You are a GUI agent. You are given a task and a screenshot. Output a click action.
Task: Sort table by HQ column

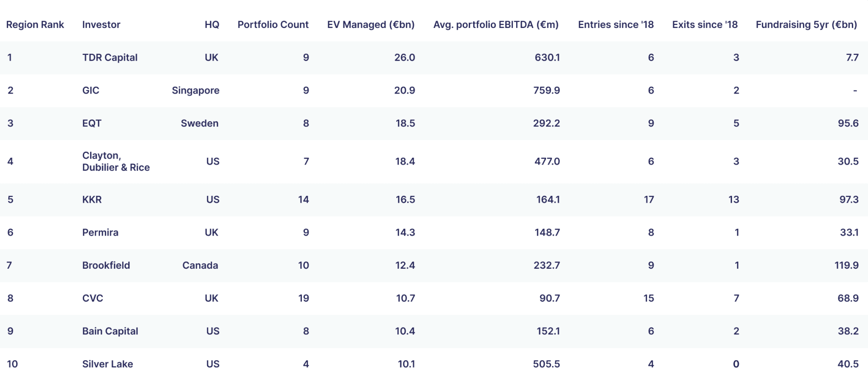pos(212,24)
